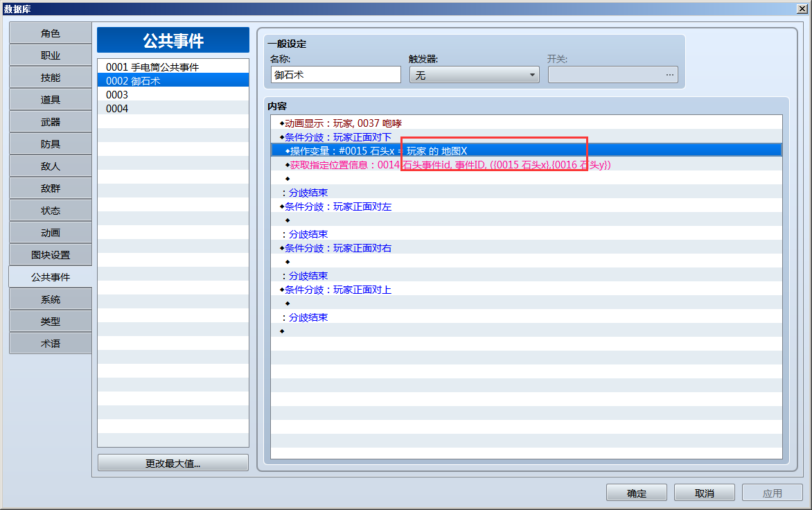This screenshot has height=510, width=812.
Task: Close the 数据库 window
Action: (x=802, y=8)
